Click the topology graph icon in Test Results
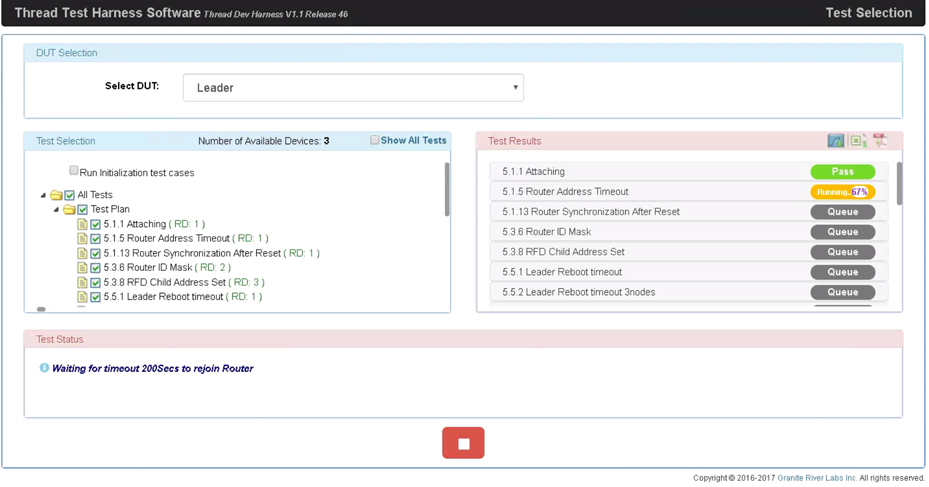The height and width of the screenshot is (487, 929). click(x=836, y=141)
